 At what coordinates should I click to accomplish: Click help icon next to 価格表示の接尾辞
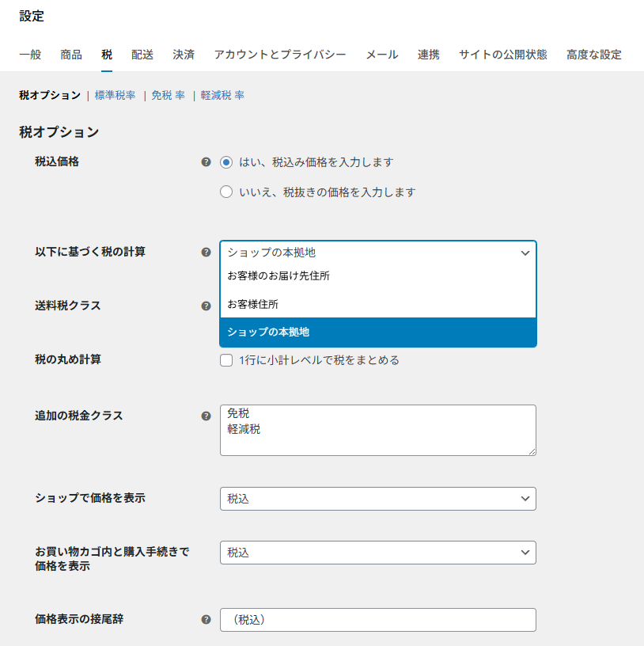point(206,620)
